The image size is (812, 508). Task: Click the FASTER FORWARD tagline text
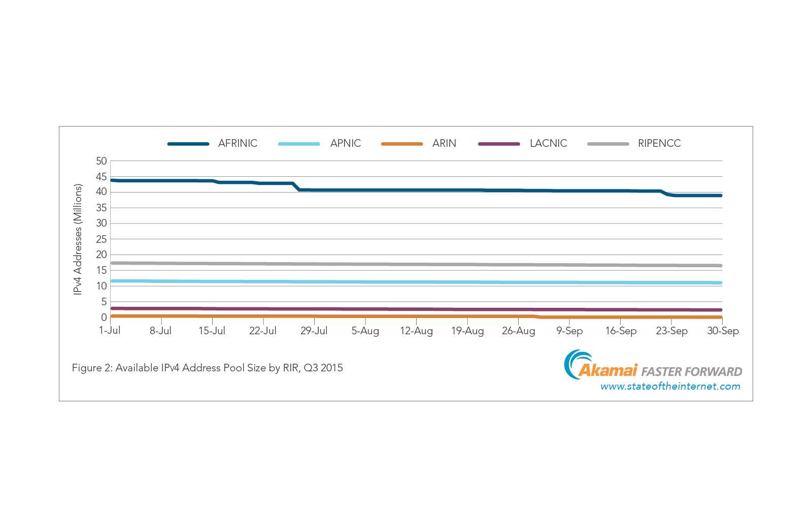coord(692,372)
